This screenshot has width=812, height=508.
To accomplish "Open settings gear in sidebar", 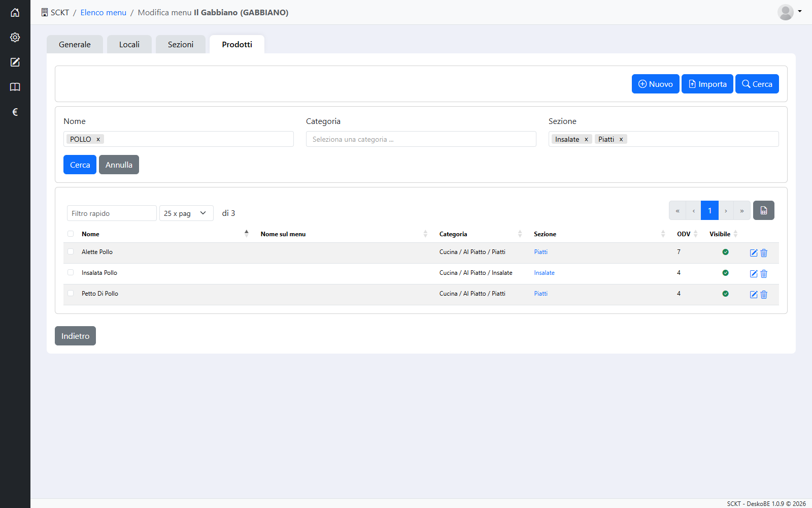I will [x=15, y=37].
